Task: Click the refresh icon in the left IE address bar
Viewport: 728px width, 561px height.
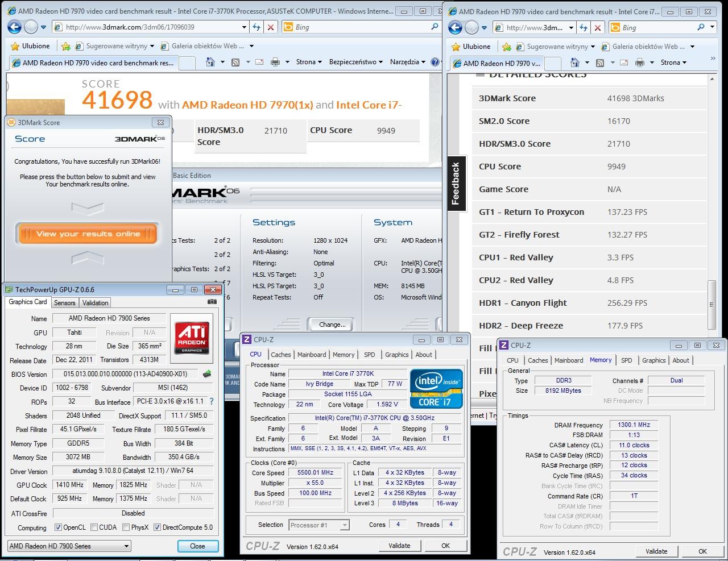Action: point(257,27)
